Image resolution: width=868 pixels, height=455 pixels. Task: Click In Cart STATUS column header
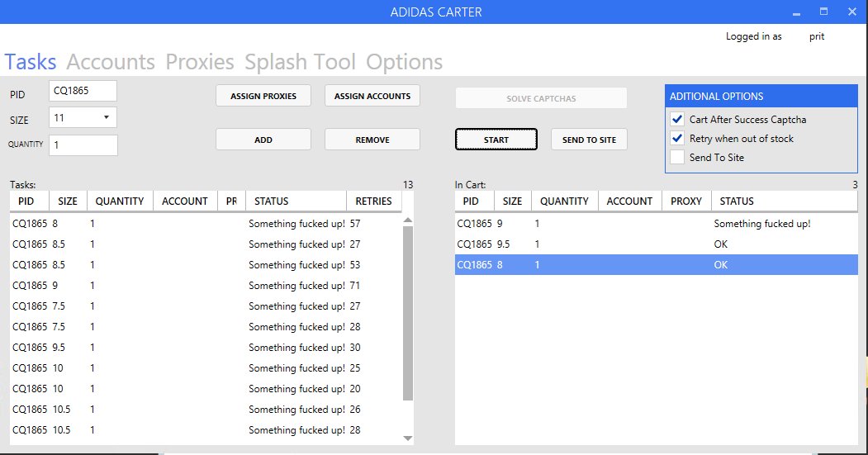coord(785,201)
